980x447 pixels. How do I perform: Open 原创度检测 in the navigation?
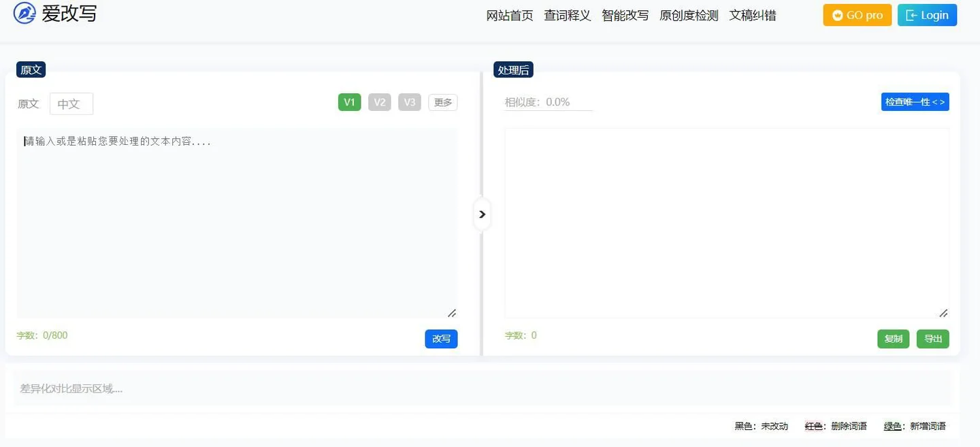pyautogui.click(x=689, y=16)
